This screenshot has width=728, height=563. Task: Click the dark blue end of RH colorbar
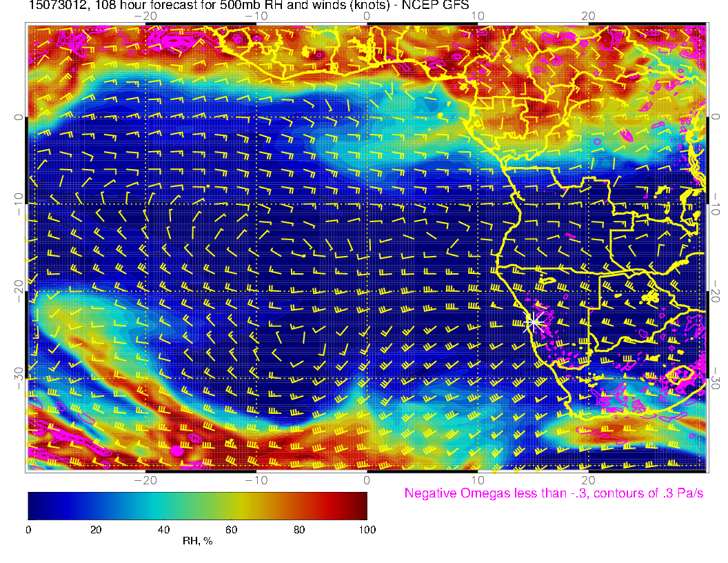pos(36,505)
